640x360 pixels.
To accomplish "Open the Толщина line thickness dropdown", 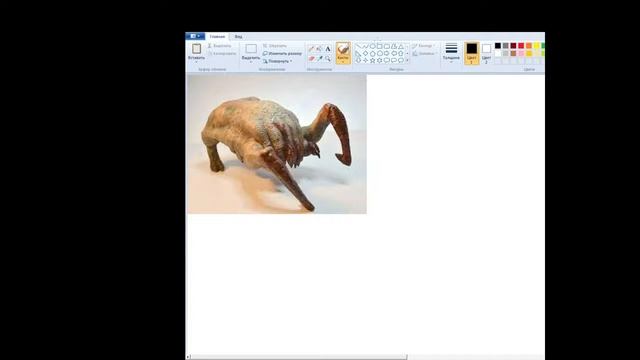I will [x=451, y=53].
